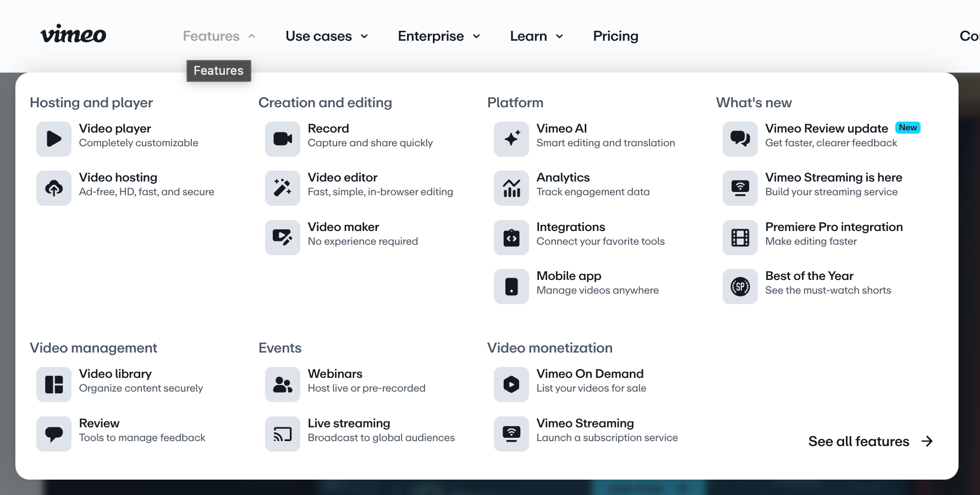The height and width of the screenshot is (495, 980).
Task: Select the Video hosting title link
Action: click(x=118, y=178)
